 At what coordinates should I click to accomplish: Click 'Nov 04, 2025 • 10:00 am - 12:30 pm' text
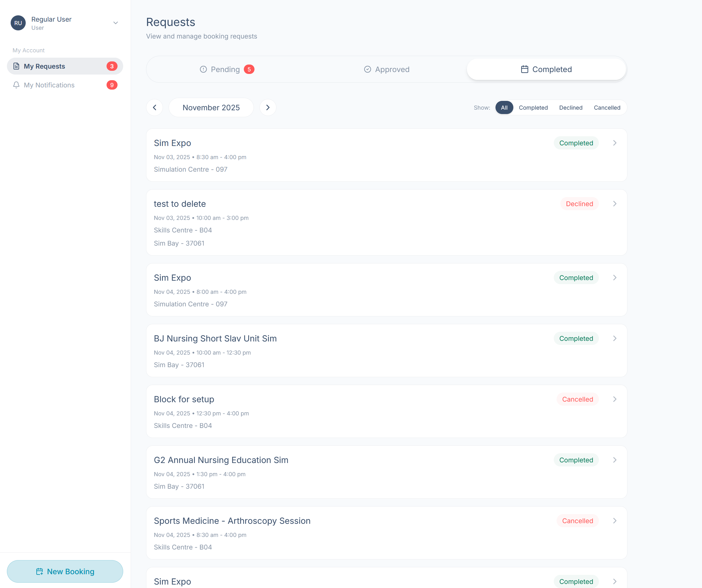coord(202,352)
